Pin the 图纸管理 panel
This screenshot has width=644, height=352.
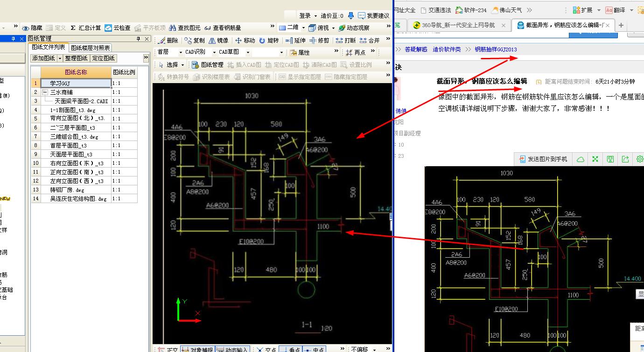click(138, 39)
